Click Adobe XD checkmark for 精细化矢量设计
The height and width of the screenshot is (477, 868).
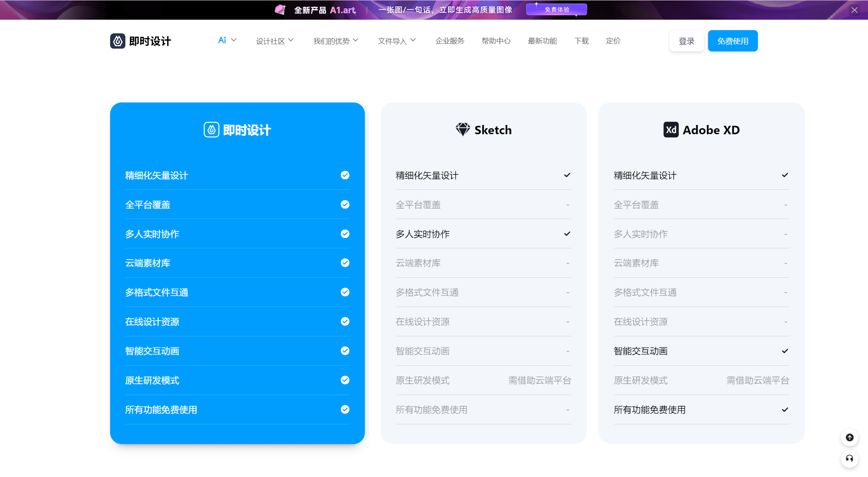point(785,175)
